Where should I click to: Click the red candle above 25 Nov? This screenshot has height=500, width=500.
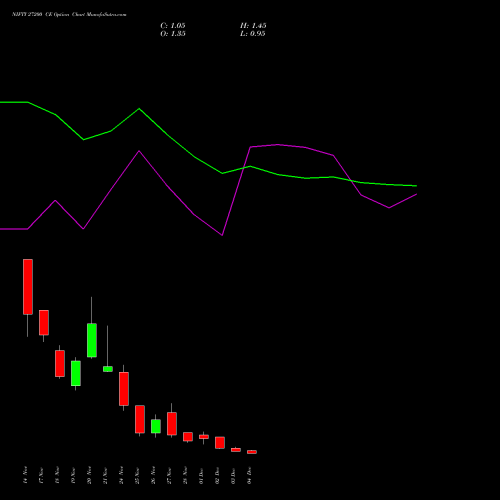click(x=140, y=419)
